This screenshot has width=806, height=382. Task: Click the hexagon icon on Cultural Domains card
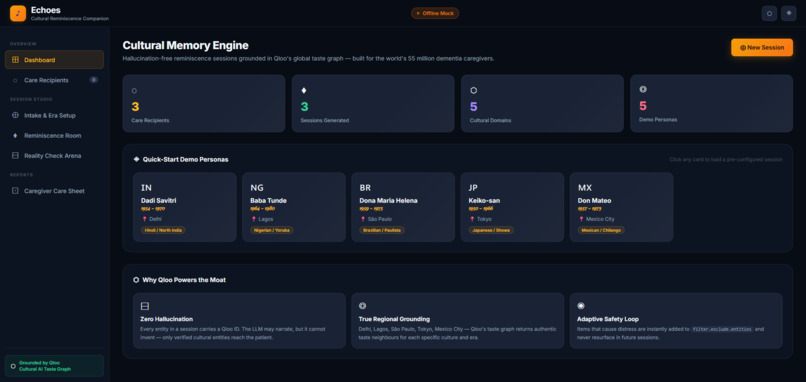point(473,90)
